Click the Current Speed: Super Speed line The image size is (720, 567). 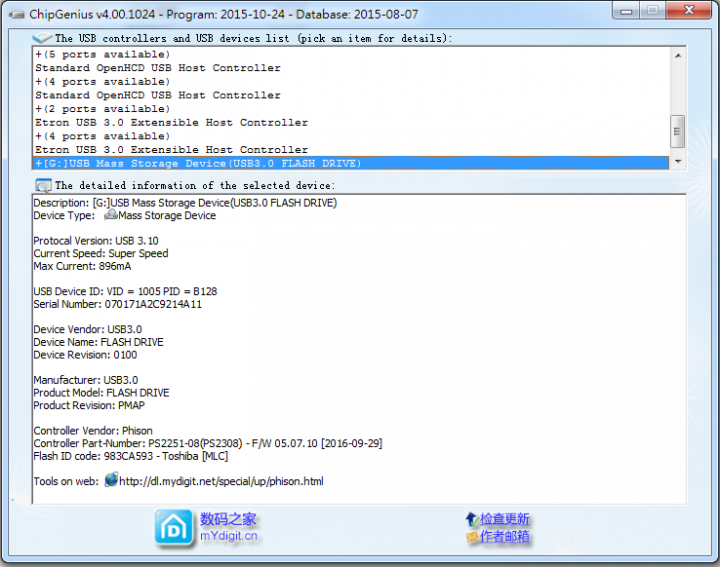[x=101, y=253]
